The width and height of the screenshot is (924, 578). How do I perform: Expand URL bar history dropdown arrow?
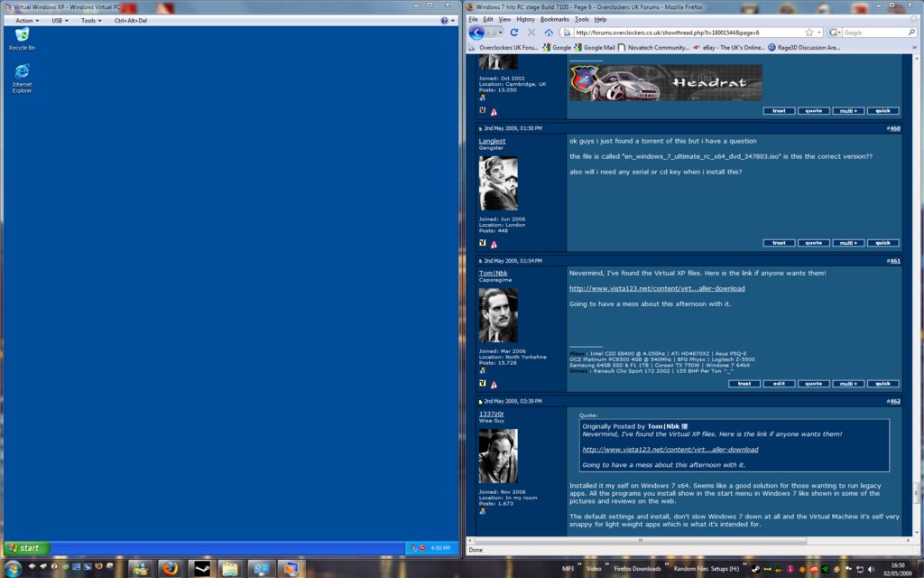(819, 33)
